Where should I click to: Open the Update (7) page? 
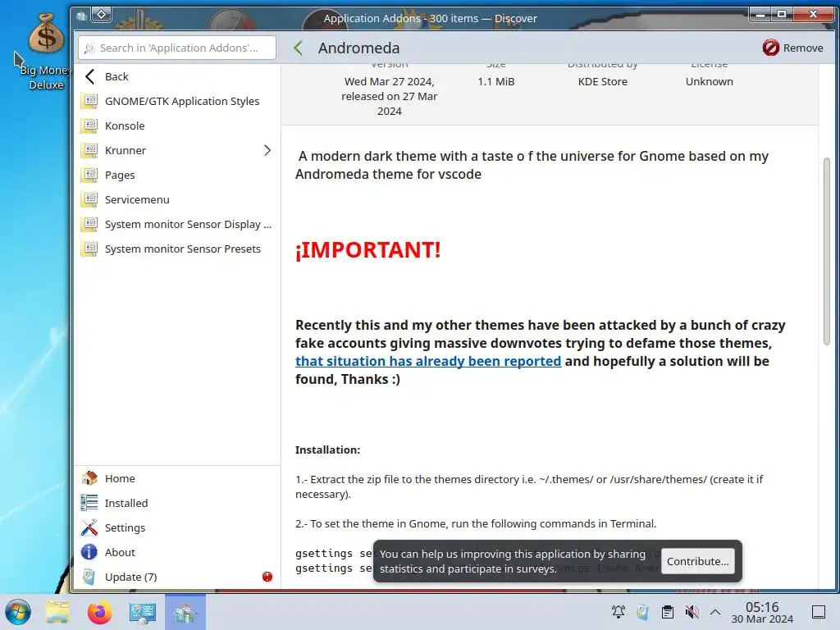pos(177,577)
